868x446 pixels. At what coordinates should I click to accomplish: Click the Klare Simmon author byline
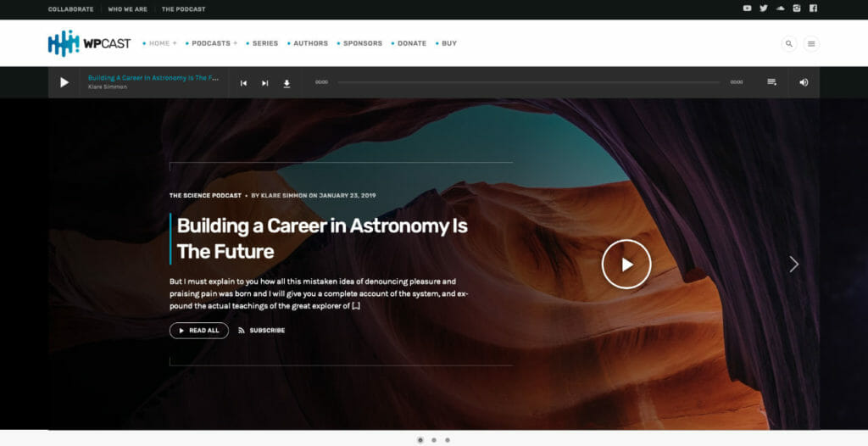[x=283, y=196]
